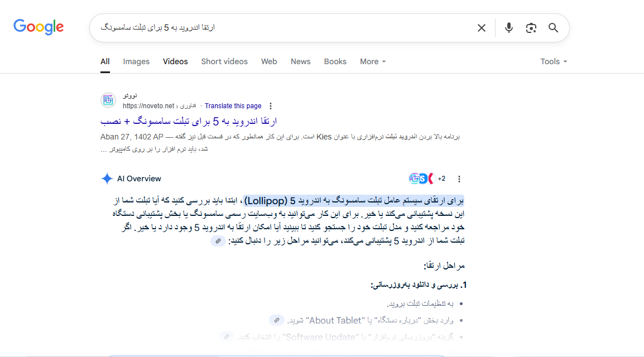
Task: Click the 'مراحل ارتقا:' heading
Action: point(444,266)
